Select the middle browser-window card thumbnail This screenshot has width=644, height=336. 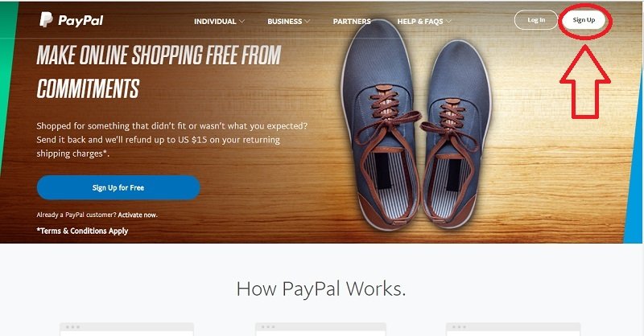click(x=320, y=329)
